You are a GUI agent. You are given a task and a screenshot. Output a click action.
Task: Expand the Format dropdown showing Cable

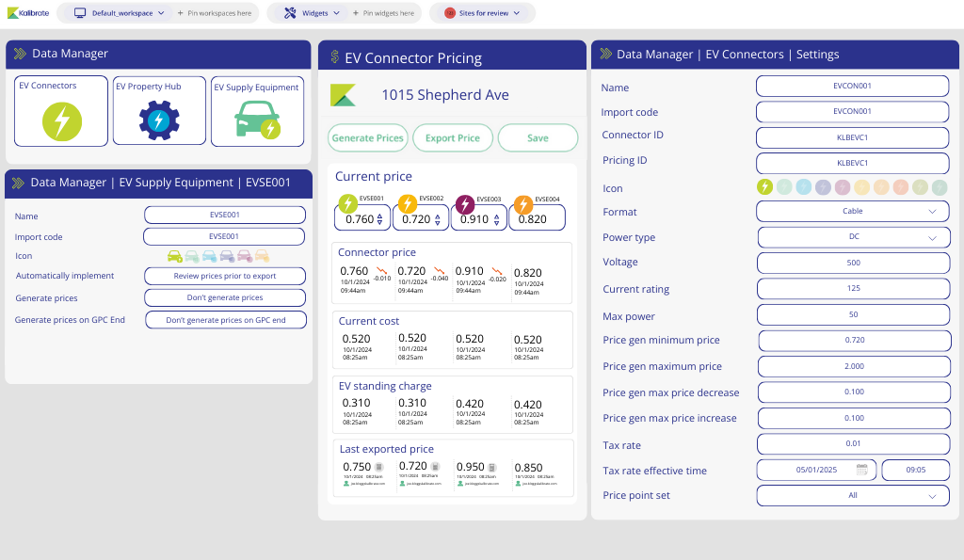pos(852,212)
